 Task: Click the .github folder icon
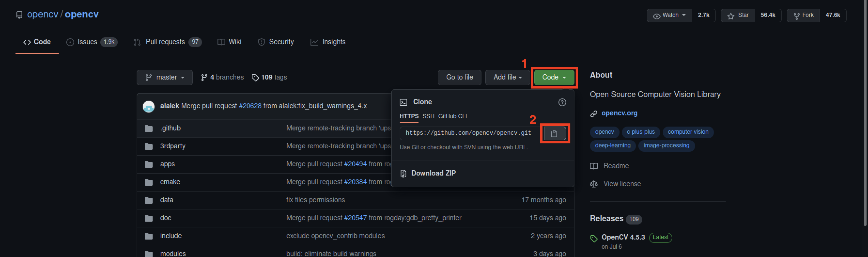pyautogui.click(x=149, y=128)
